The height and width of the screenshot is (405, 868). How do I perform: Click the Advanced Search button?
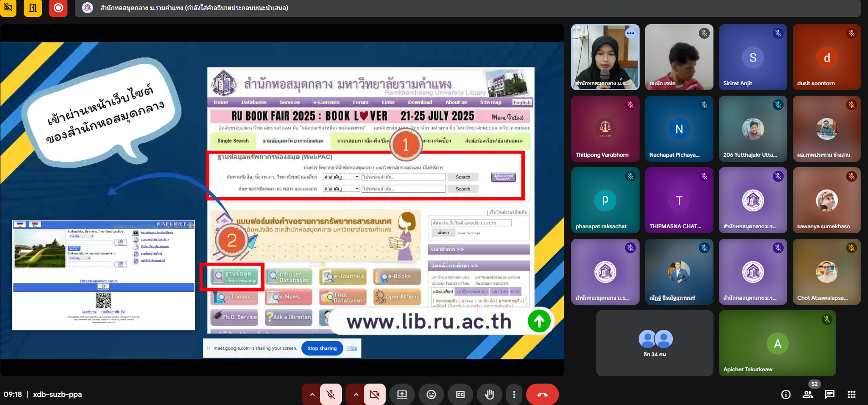[503, 177]
